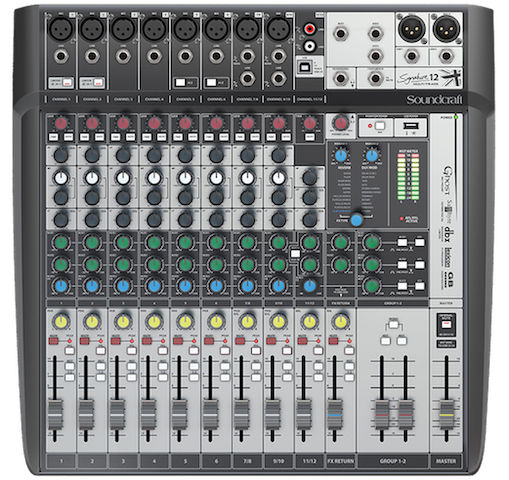Toggle the channel 1 limiter switch
Screen dimensions: 509x480
[68, 82]
